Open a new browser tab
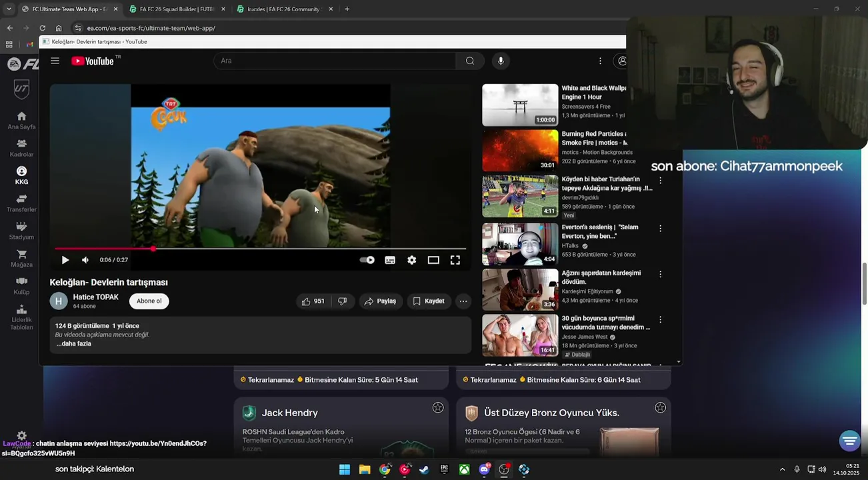This screenshot has height=480, width=868. (347, 9)
